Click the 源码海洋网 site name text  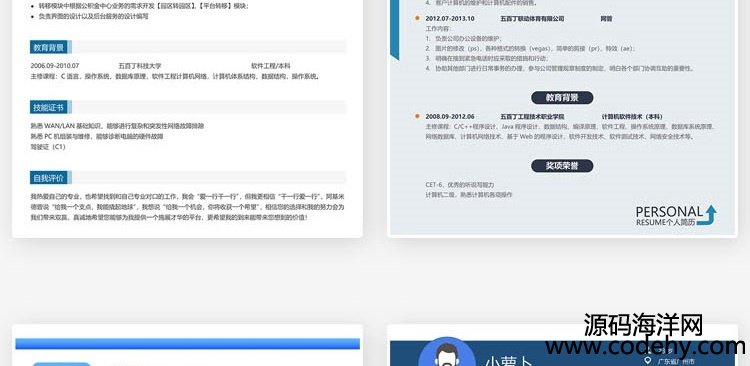coord(643,325)
